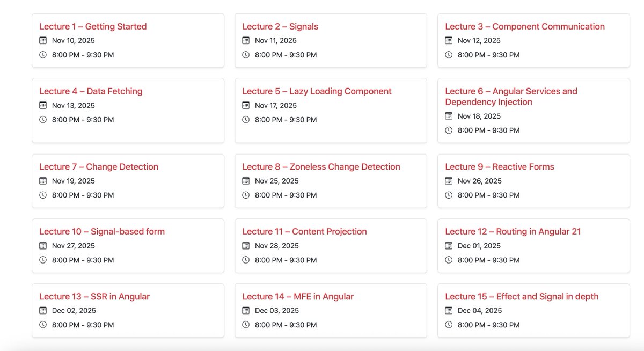Open Lecture 5 – Lazy Loading Component

point(317,91)
